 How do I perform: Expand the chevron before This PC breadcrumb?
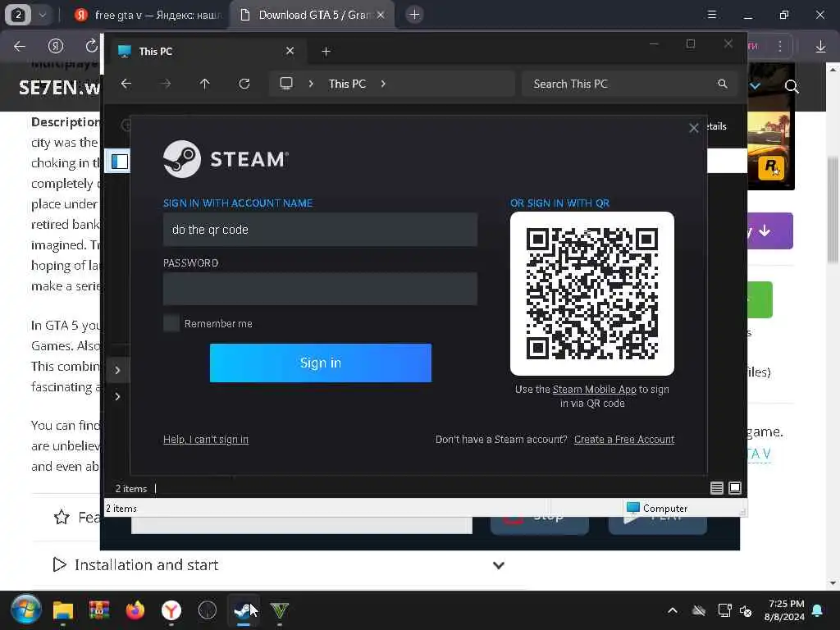[311, 84]
